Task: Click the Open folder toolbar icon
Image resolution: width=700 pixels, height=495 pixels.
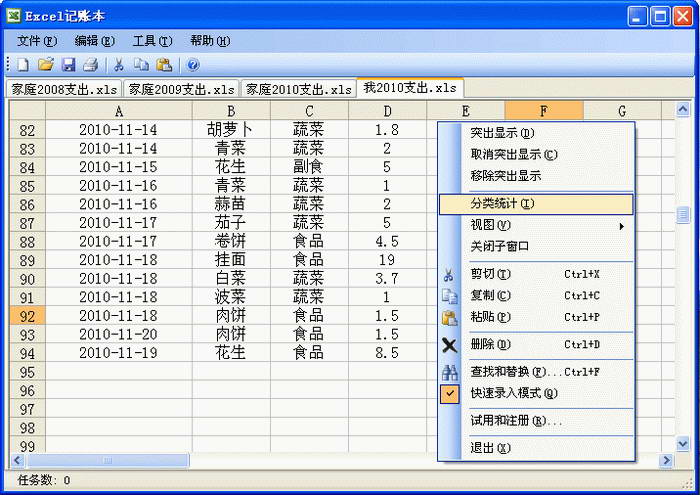Action: click(46, 65)
